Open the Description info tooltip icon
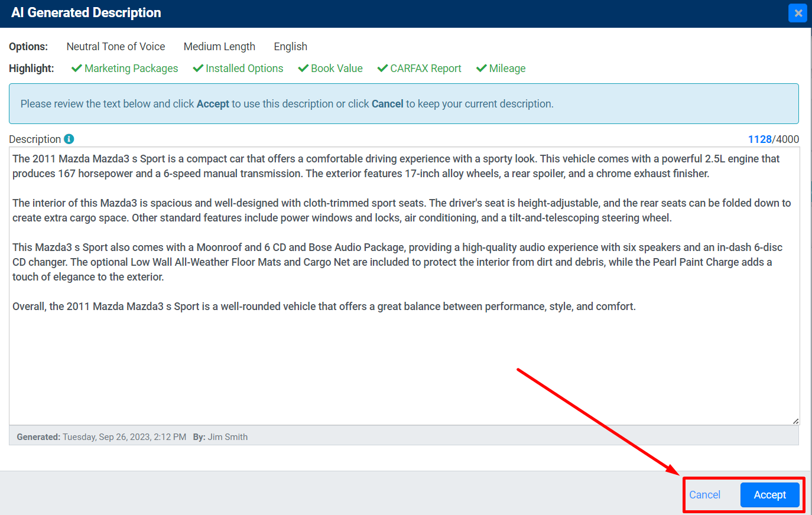Viewport: 812px width, 515px height. click(x=69, y=139)
